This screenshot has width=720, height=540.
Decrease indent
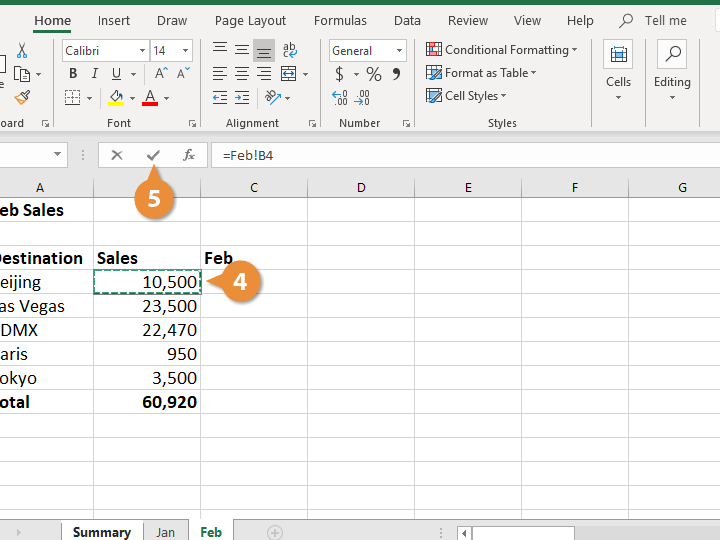tap(220, 97)
